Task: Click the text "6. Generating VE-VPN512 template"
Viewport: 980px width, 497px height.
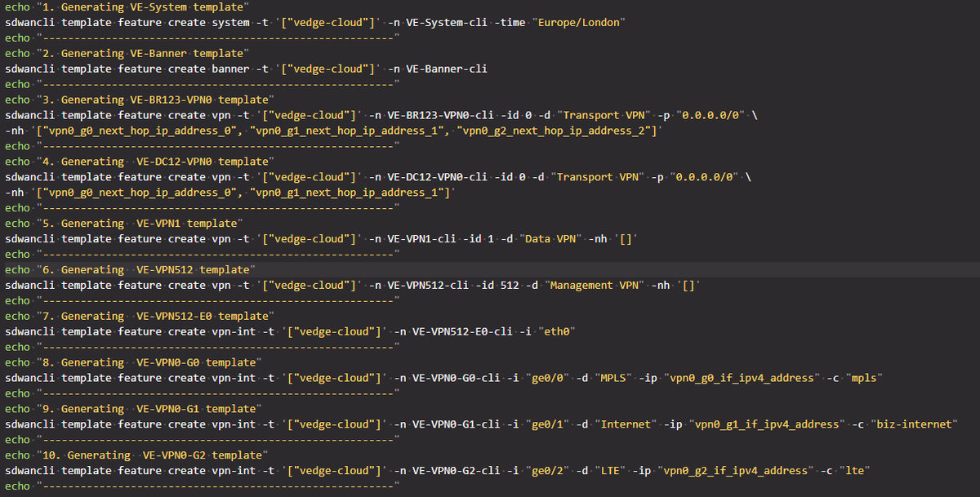Action: tap(145, 271)
